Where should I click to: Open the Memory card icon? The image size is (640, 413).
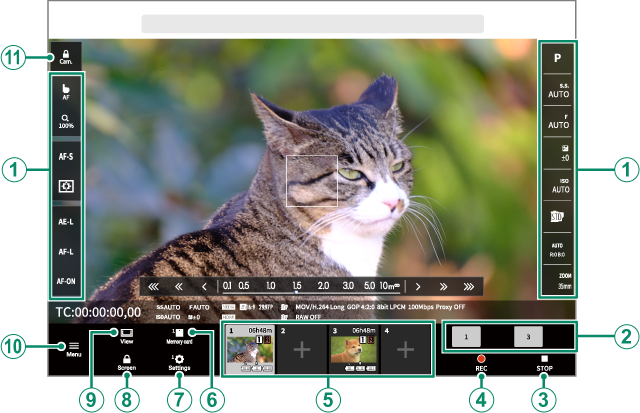180,335
